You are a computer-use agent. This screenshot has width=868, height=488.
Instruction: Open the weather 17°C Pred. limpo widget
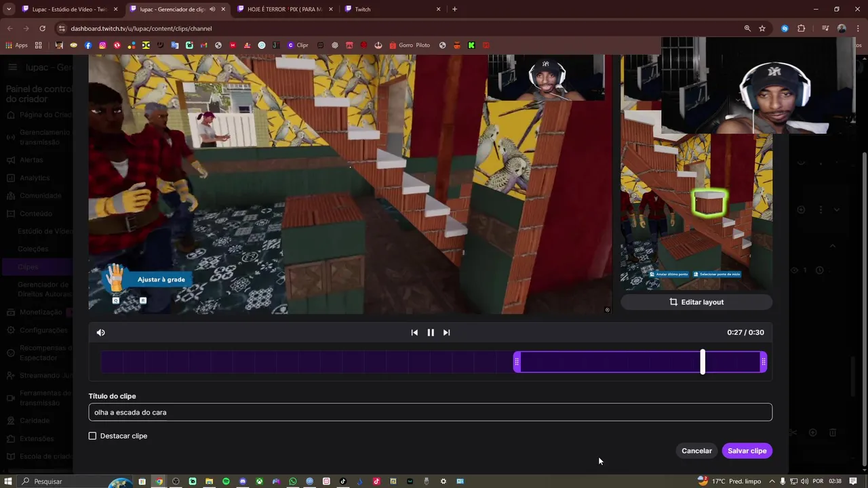[x=731, y=481]
